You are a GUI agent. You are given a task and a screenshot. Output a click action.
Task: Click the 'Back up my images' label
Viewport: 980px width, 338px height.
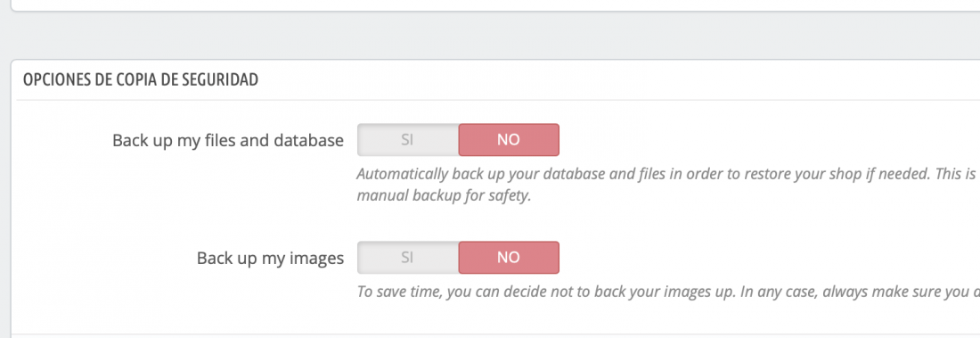click(270, 258)
